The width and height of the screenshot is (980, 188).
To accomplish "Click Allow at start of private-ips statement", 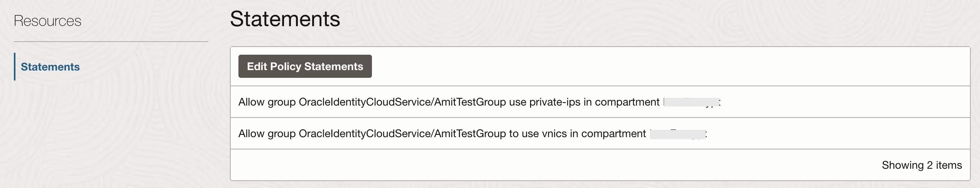I will pyautogui.click(x=251, y=102).
